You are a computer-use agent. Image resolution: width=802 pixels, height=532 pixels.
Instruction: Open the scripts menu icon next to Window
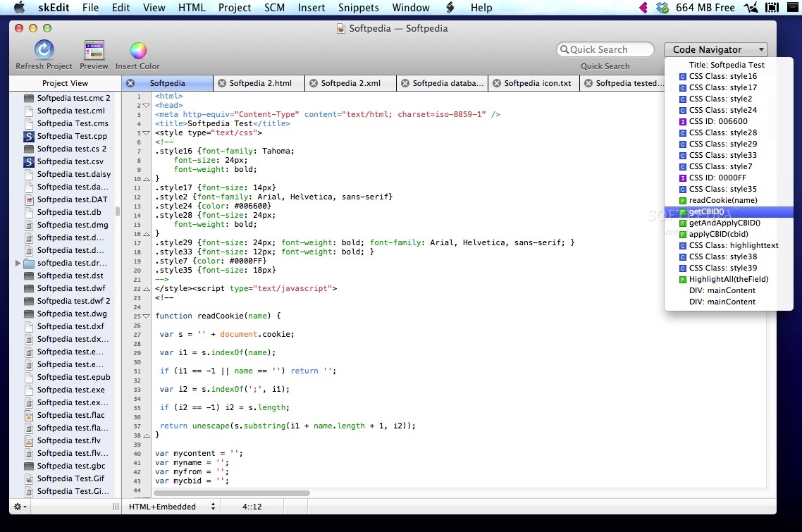450,8
